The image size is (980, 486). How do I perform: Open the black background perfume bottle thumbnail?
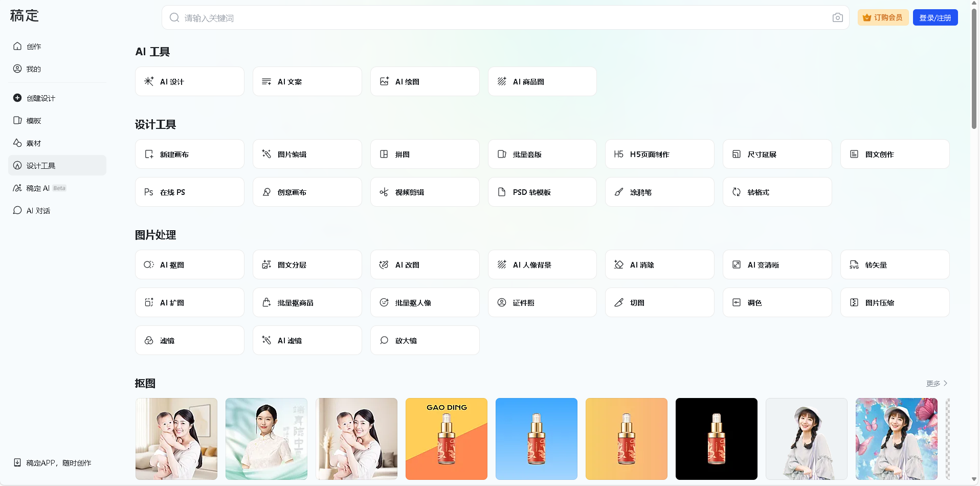click(x=716, y=438)
